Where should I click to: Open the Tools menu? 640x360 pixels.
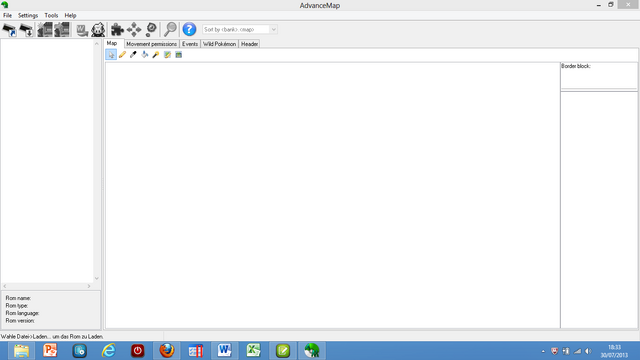tap(51, 15)
